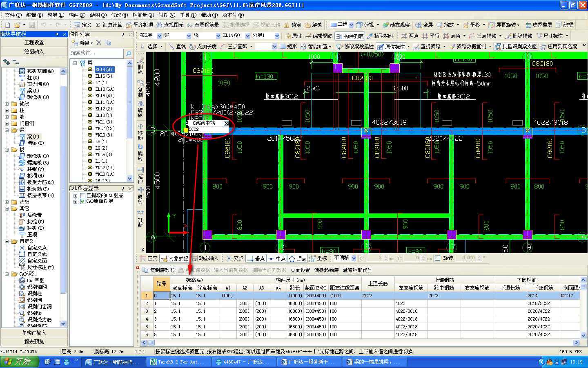The width and height of the screenshot is (588, 368).
Task: Toggle 交点 intersection snap
Action: tap(235, 258)
